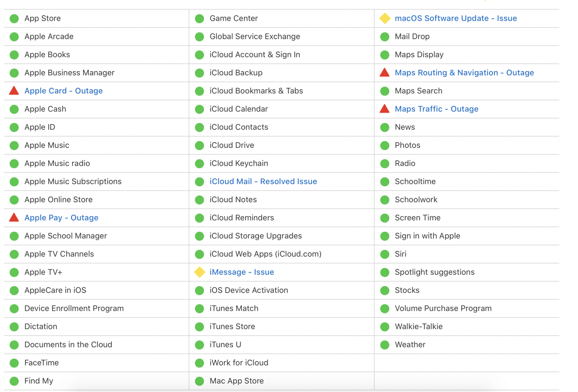
Task: Click the iCloud Notes entry
Action: pos(233,200)
